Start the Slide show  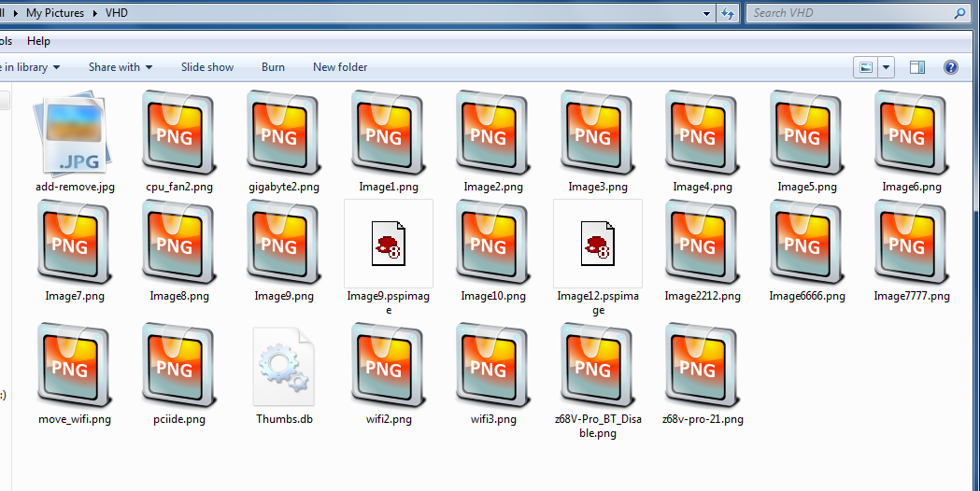[x=207, y=67]
